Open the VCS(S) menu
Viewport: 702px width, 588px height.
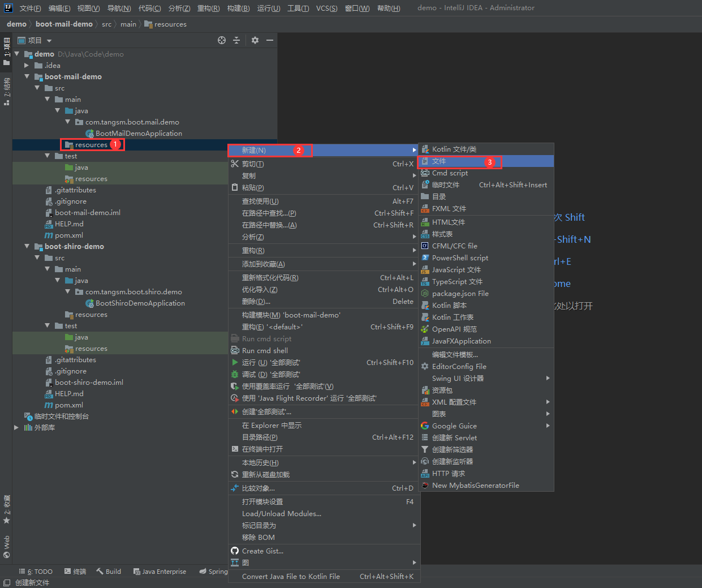pyautogui.click(x=326, y=8)
